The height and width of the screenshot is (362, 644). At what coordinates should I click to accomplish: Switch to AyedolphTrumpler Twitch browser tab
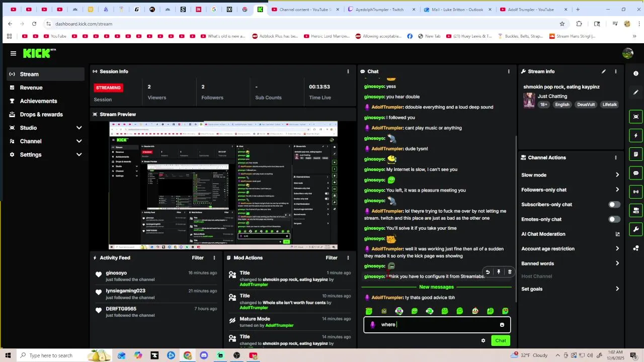379,9
